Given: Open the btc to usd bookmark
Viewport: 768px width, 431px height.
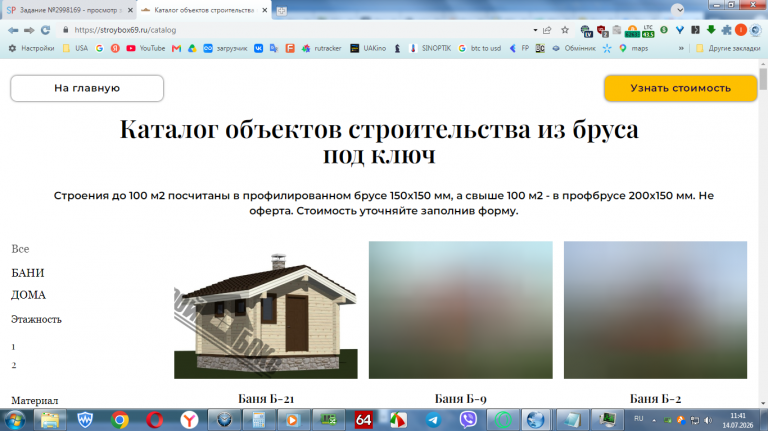Looking at the screenshot, I should 480,48.
